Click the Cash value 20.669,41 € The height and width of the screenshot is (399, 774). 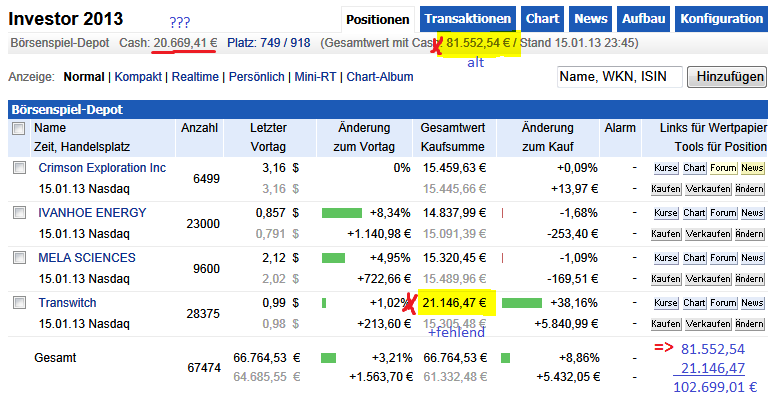coord(185,43)
